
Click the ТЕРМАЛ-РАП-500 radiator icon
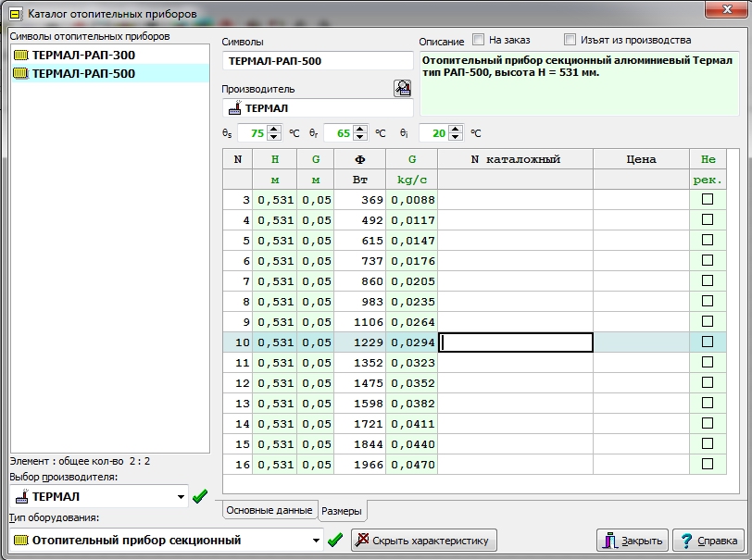[x=21, y=73]
